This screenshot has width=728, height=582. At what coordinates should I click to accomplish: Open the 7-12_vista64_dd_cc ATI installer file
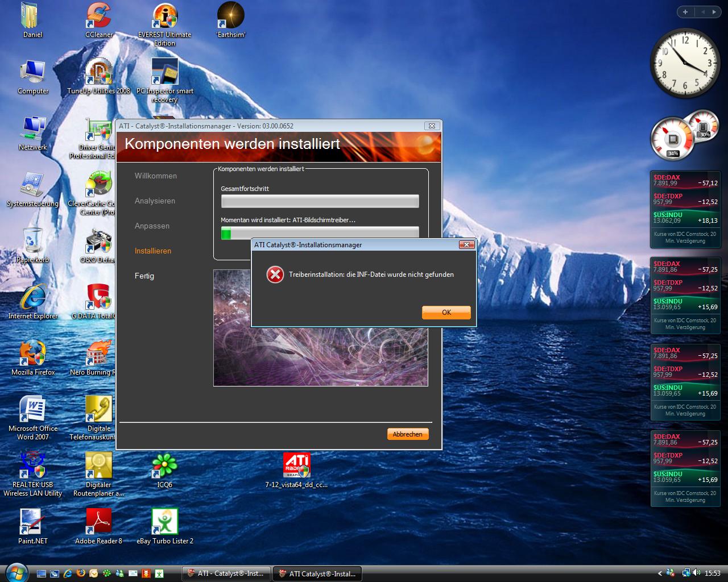pos(297,471)
